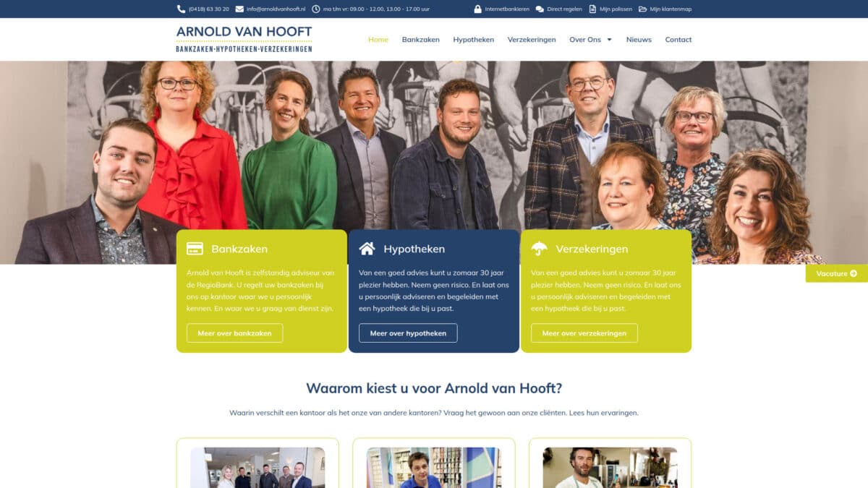Click the padlock Internetbankieren icon
Image resolution: width=868 pixels, height=488 pixels.
(x=477, y=9)
